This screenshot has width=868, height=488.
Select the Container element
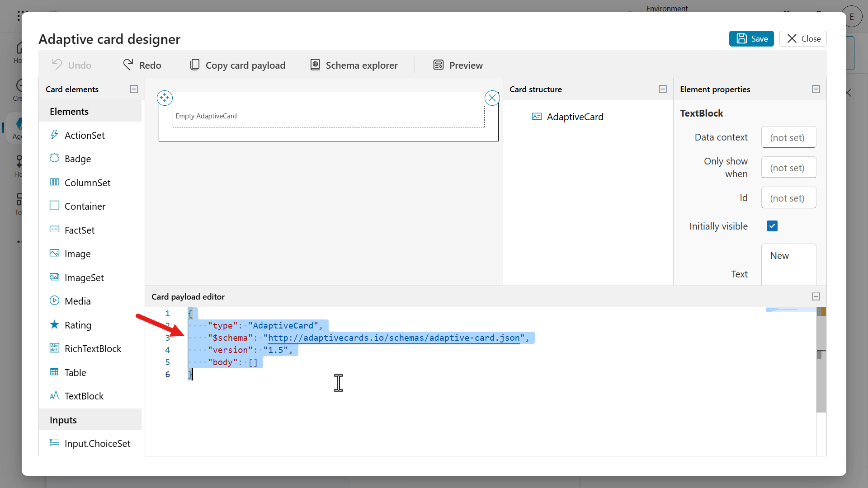85,206
